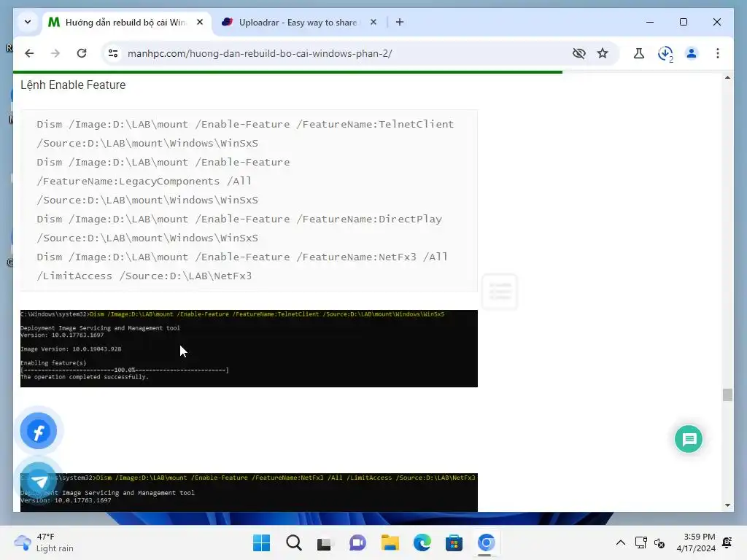Open the clock and date 3:59 PM
Viewport: 747px width, 560px height.
pyautogui.click(x=696, y=542)
